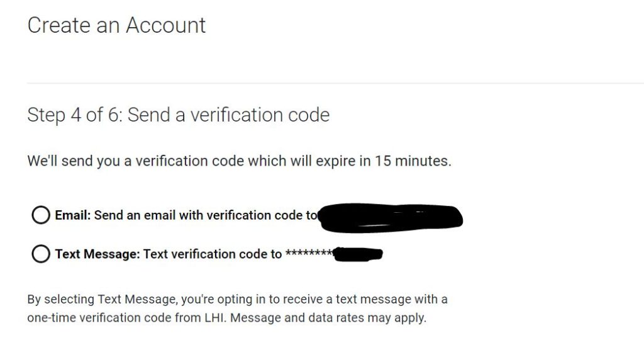This screenshot has width=644, height=362.
Task: Click the bold "Email:" option label
Action: (73, 215)
